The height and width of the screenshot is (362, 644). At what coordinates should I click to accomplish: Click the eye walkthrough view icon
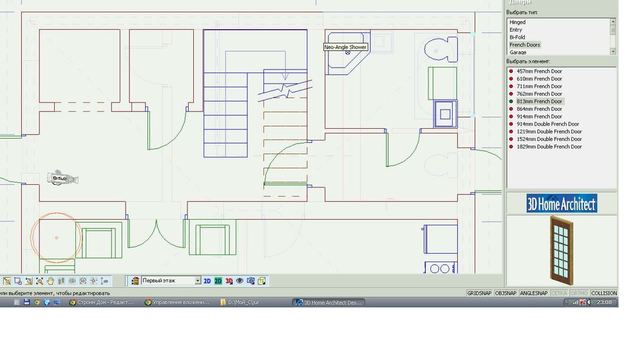tap(240, 281)
